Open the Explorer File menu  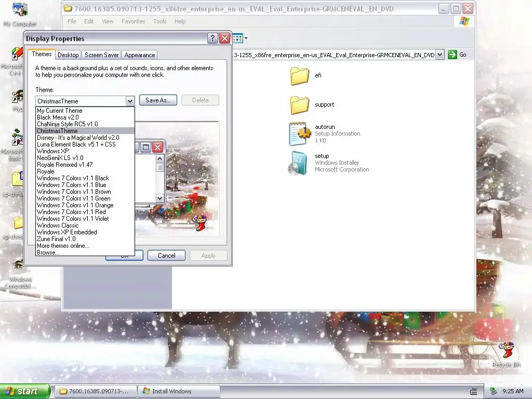pos(72,21)
